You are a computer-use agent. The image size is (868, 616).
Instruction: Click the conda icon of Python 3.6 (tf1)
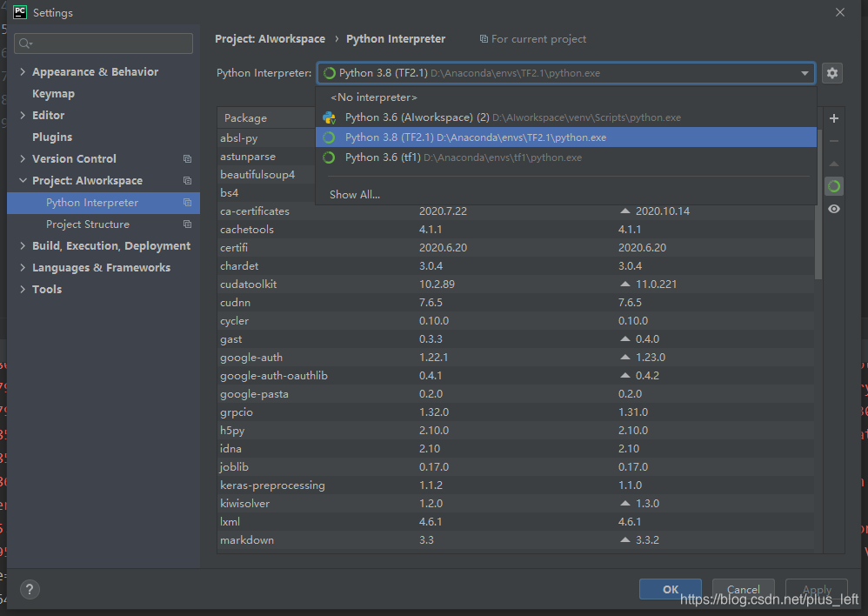[x=329, y=157]
